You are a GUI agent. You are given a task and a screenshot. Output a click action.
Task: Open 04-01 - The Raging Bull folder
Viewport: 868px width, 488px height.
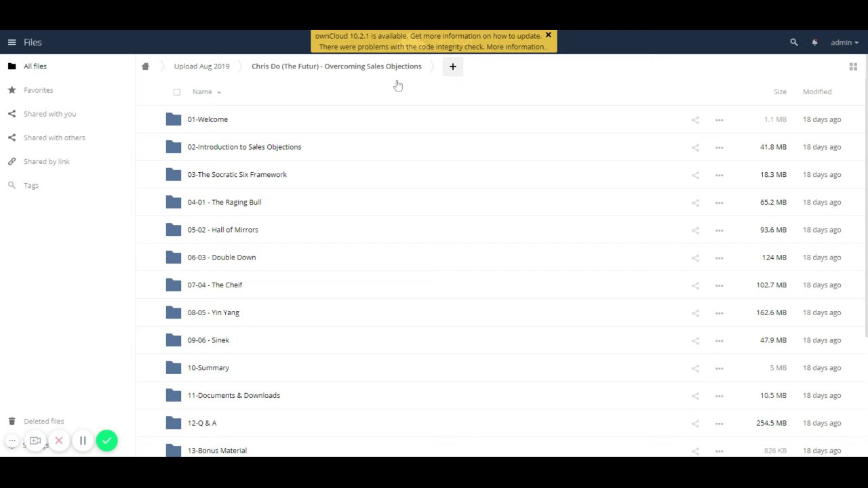pyautogui.click(x=224, y=202)
